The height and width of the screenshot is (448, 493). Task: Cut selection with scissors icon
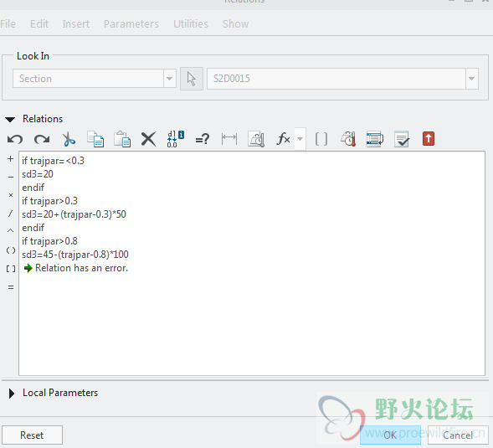pyautogui.click(x=69, y=139)
